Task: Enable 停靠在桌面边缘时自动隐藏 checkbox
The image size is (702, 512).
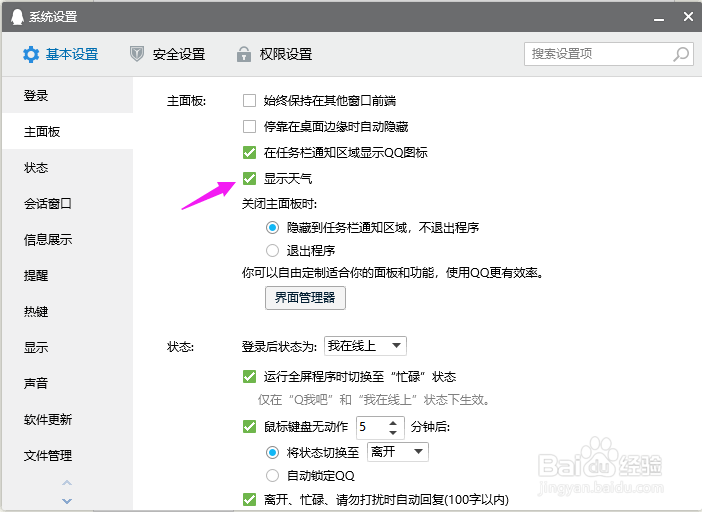Action: [x=249, y=127]
